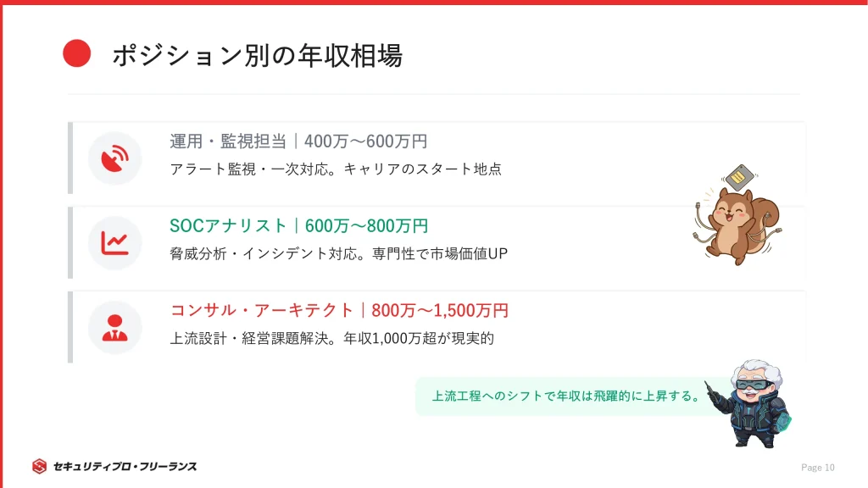Click the red shield logo in footer

[x=39, y=466]
